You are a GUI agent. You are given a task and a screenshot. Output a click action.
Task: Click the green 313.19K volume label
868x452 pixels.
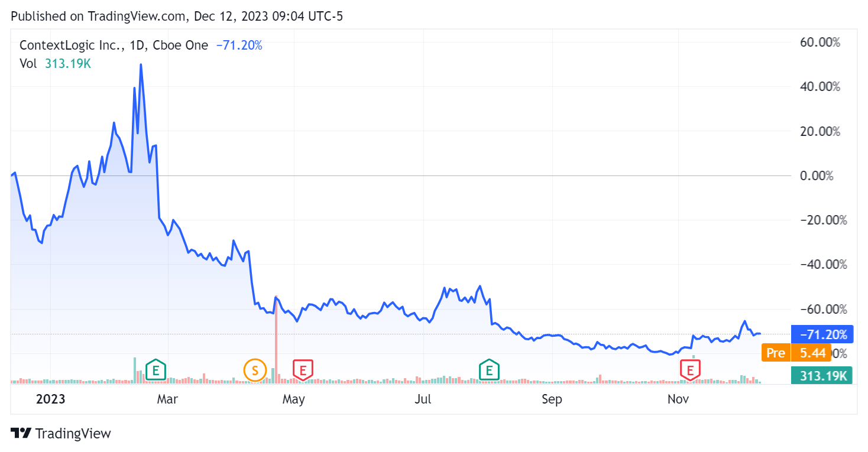(x=822, y=375)
